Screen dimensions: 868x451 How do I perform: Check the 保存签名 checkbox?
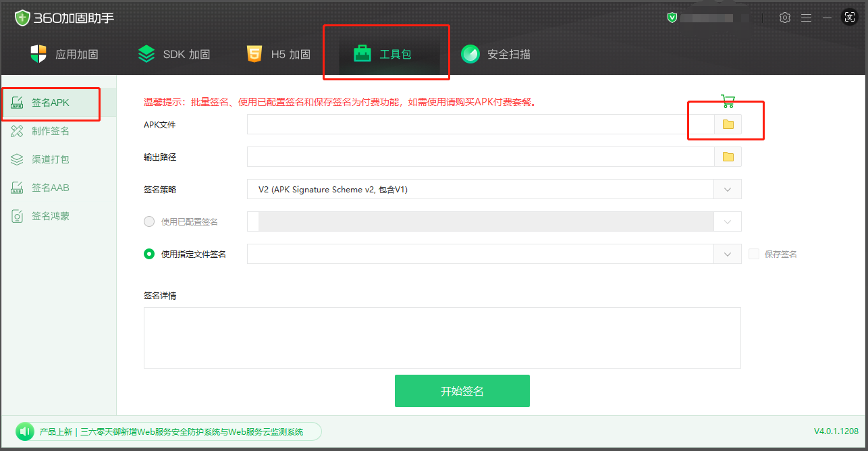754,254
